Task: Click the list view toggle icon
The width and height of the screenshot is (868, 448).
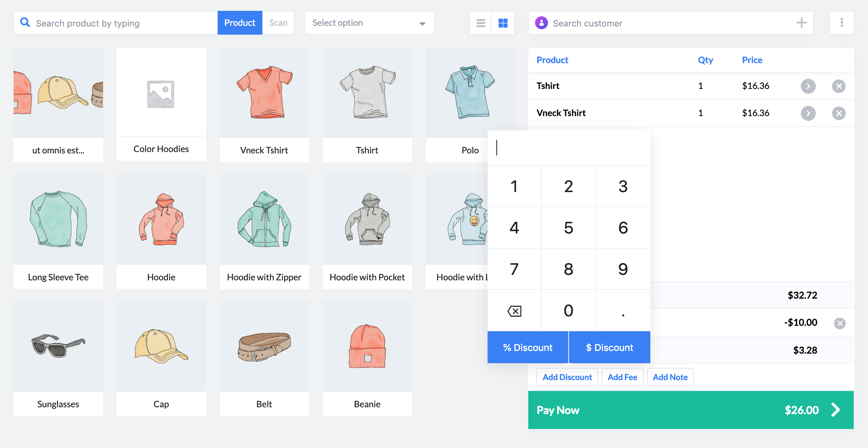Action: click(481, 23)
